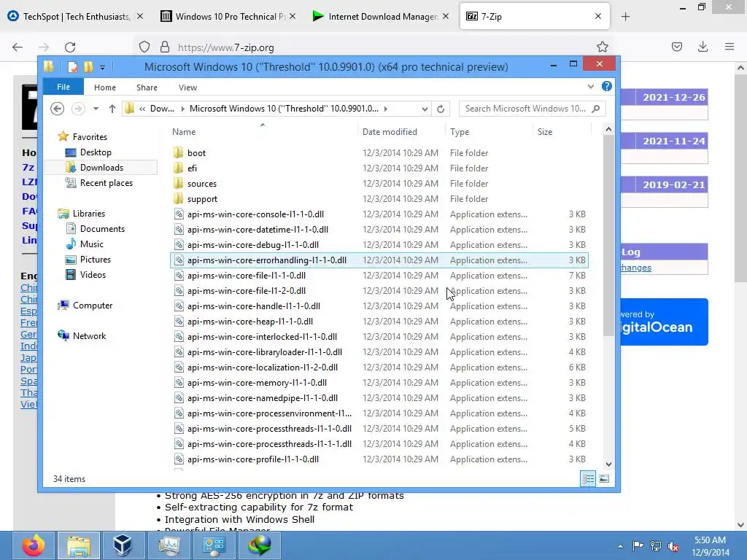Image resolution: width=747 pixels, height=560 pixels.
Task: Click Action Center flag tray icon
Action: 638,546
